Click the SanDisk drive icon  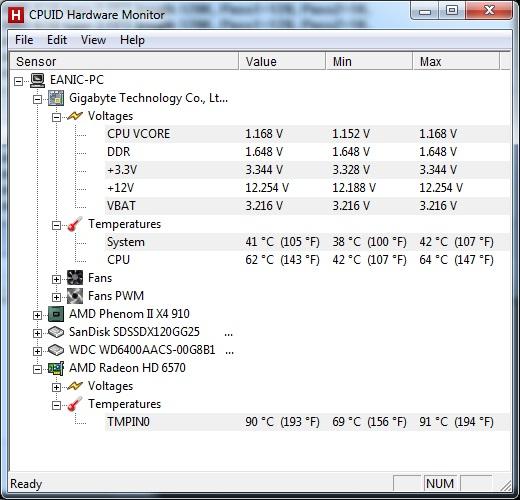pyautogui.click(x=56, y=332)
